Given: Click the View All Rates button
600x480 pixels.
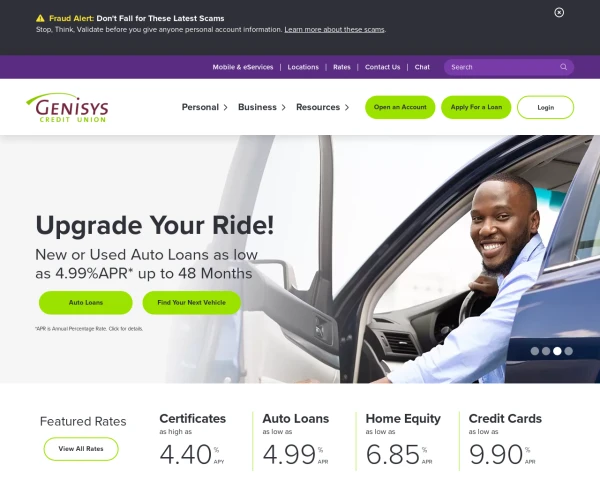Looking at the screenshot, I should click(x=81, y=449).
